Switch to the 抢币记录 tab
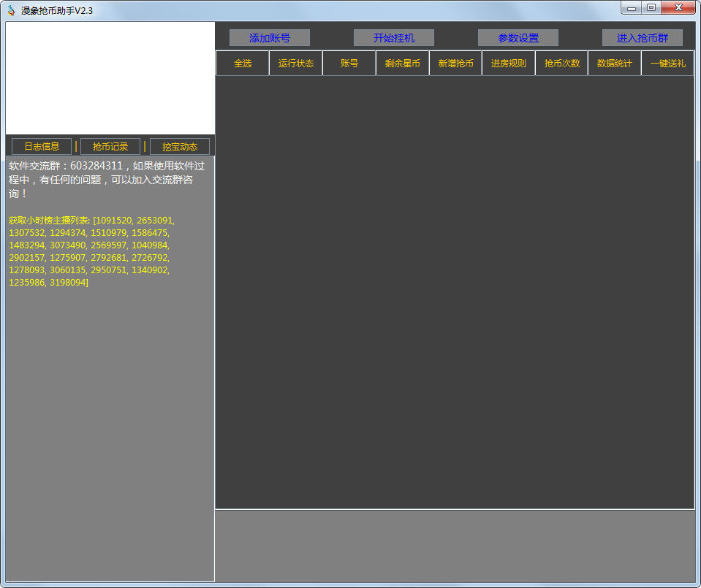 (x=110, y=147)
